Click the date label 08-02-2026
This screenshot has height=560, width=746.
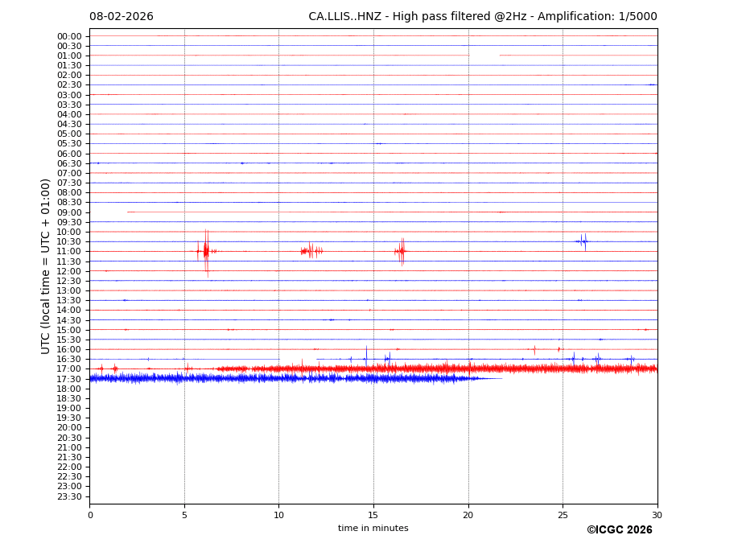(121, 17)
